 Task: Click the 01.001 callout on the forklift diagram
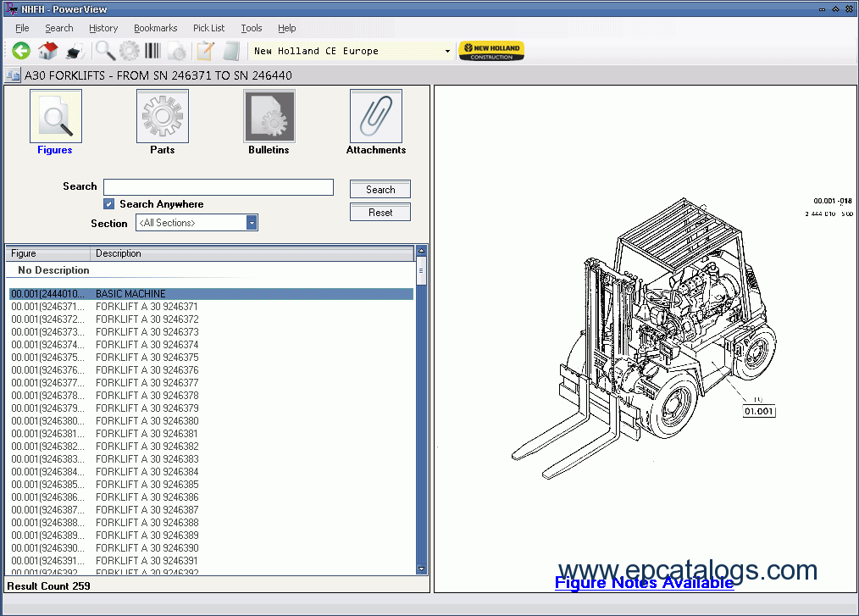759,411
